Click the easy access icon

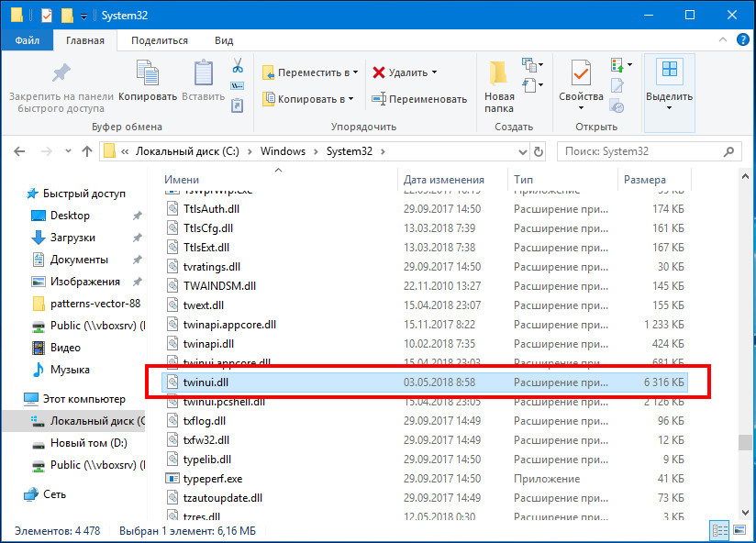tap(529, 84)
